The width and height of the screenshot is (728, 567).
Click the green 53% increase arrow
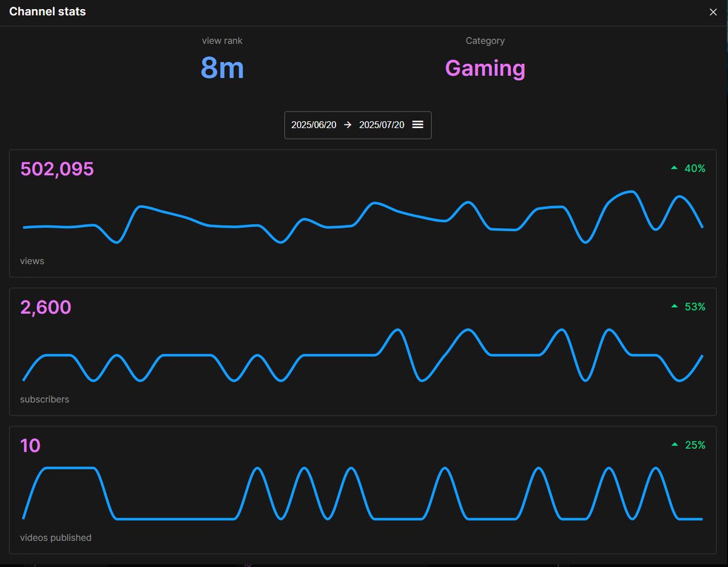click(674, 307)
